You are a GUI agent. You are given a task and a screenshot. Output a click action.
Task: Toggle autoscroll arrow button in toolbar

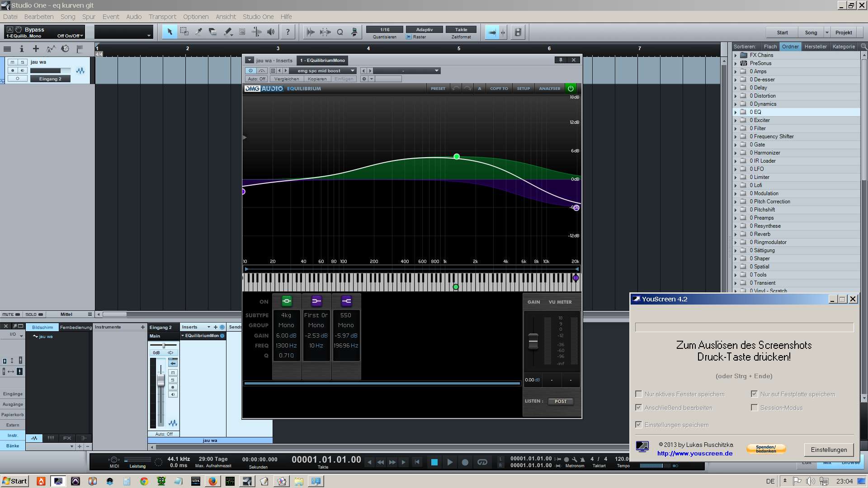492,32
